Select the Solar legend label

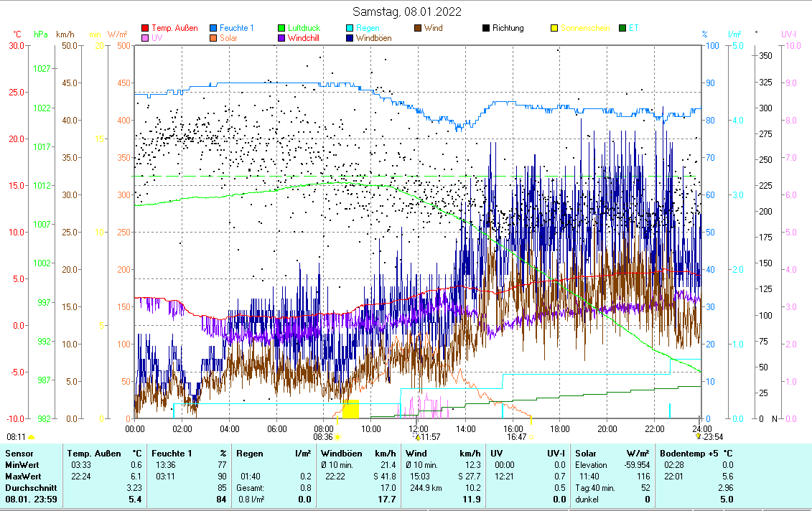coord(228,38)
